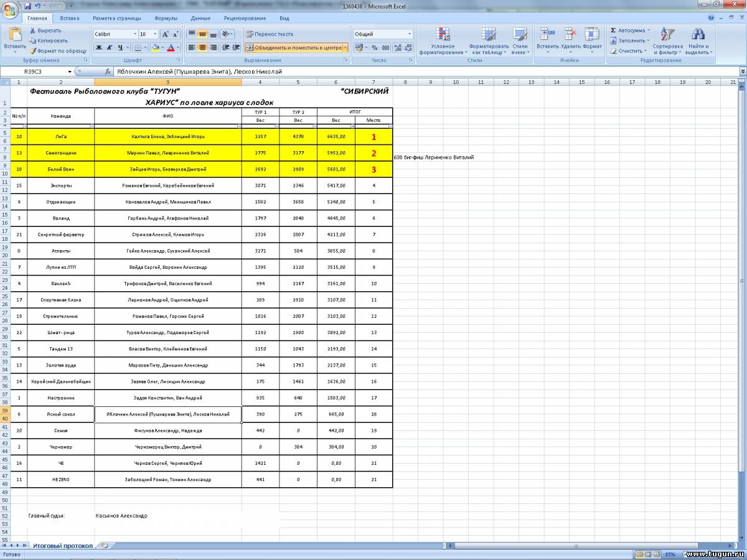Switch to Разметка страницы ribbon tab
Screen dimensions: 747x560
point(117,18)
